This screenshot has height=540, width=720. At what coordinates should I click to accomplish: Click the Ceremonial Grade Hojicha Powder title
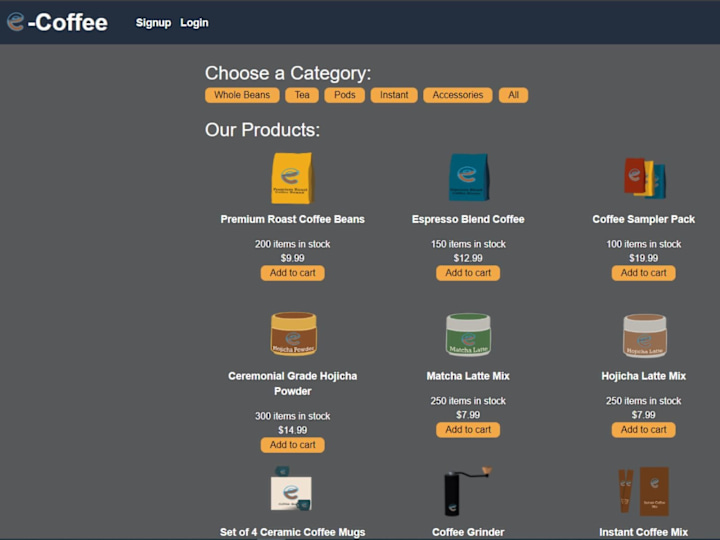click(292, 383)
